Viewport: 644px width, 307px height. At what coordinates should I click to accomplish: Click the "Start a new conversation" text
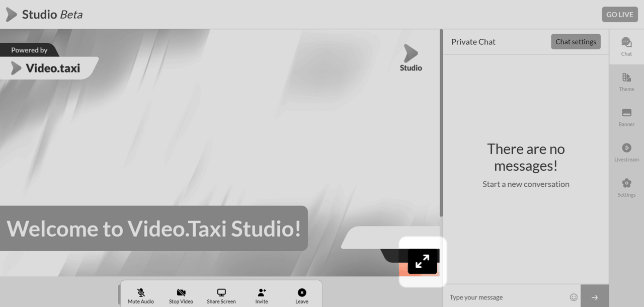526,184
